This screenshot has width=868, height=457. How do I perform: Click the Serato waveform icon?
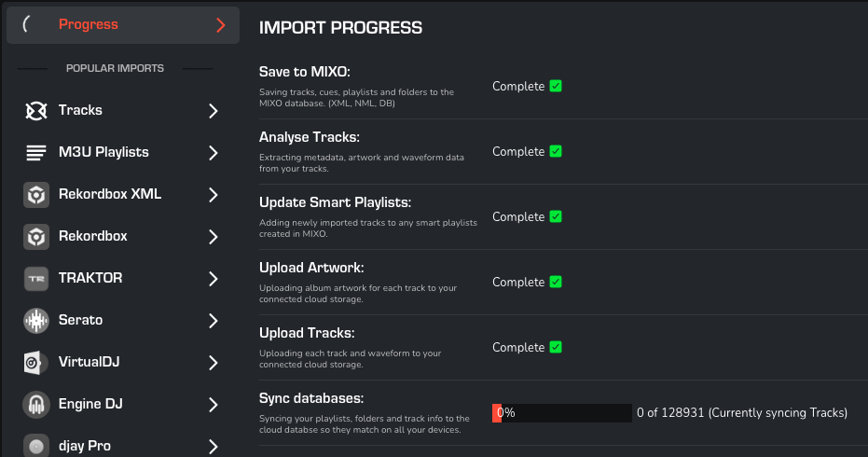(x=36, y=321)
